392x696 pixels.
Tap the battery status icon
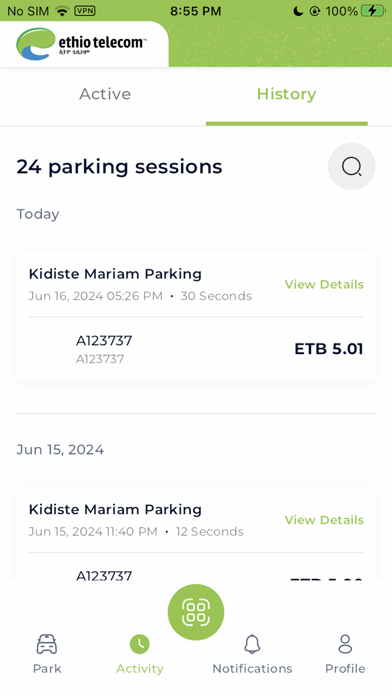point(373,11)
